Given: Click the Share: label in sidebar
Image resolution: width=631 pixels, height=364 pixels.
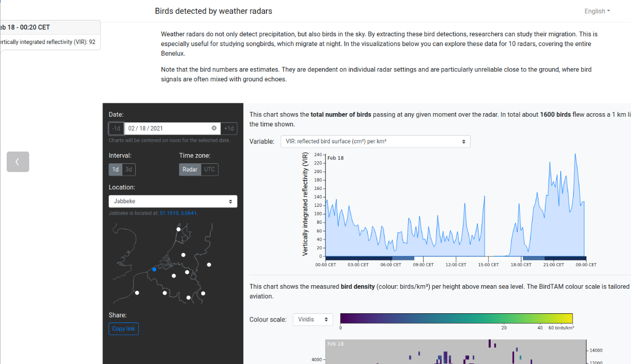Looking at the screenshot, I should [x=117, y=315].
